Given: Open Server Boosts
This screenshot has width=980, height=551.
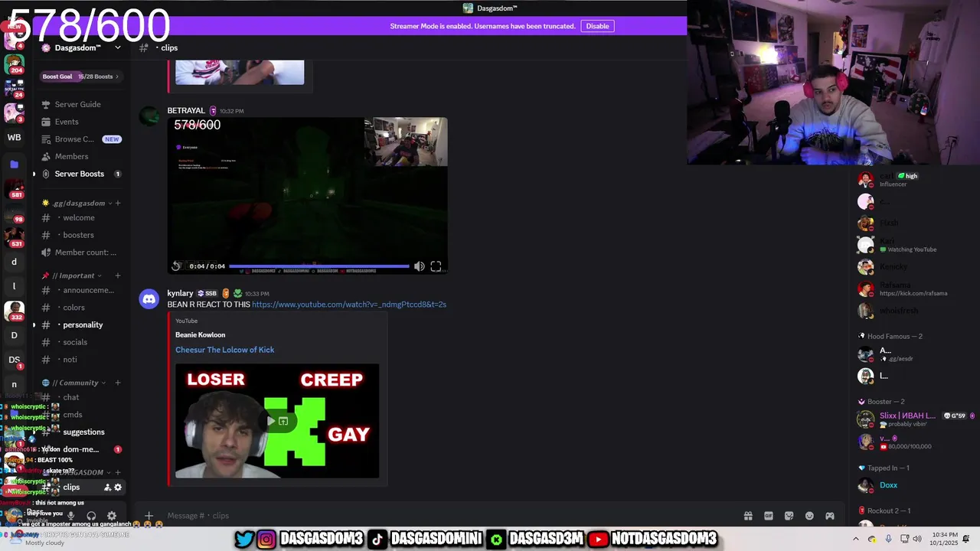Looking at the screenshot, I should pyautogui.click(x=80, y=174).
